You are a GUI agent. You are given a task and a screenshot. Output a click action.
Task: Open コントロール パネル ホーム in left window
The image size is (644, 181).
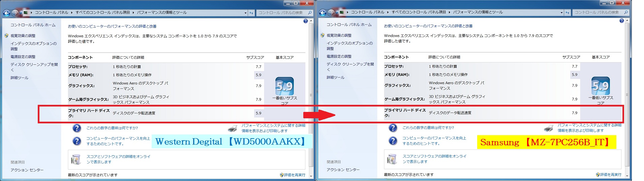(x=33, y=25)
